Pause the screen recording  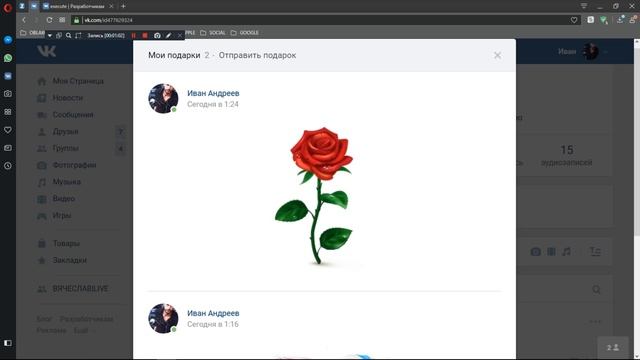134,36
